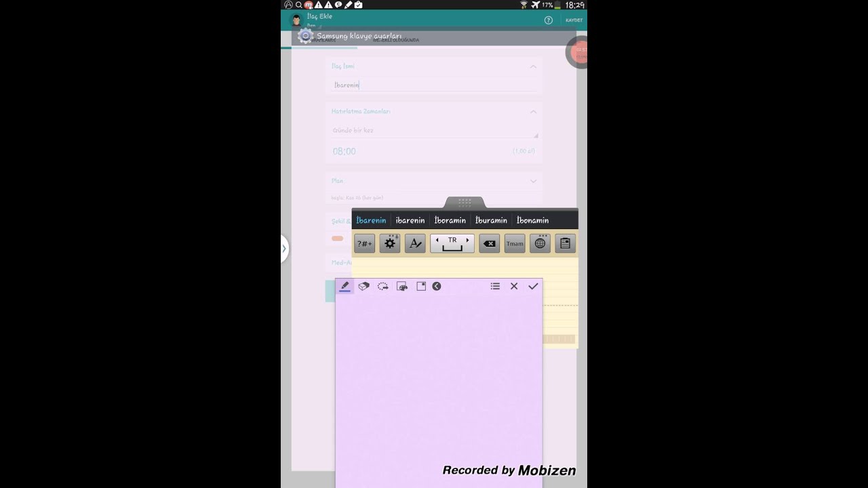Tap the handwriting mode key
The height and width of the screenshot is (488, 868).
(x=415, y=243)
